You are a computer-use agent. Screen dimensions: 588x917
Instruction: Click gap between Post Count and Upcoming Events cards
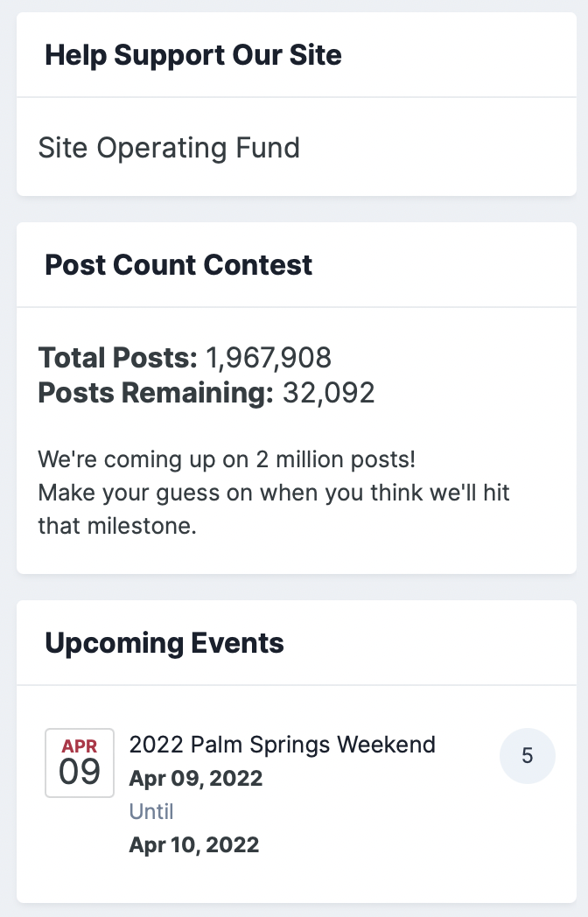point(294,587)
